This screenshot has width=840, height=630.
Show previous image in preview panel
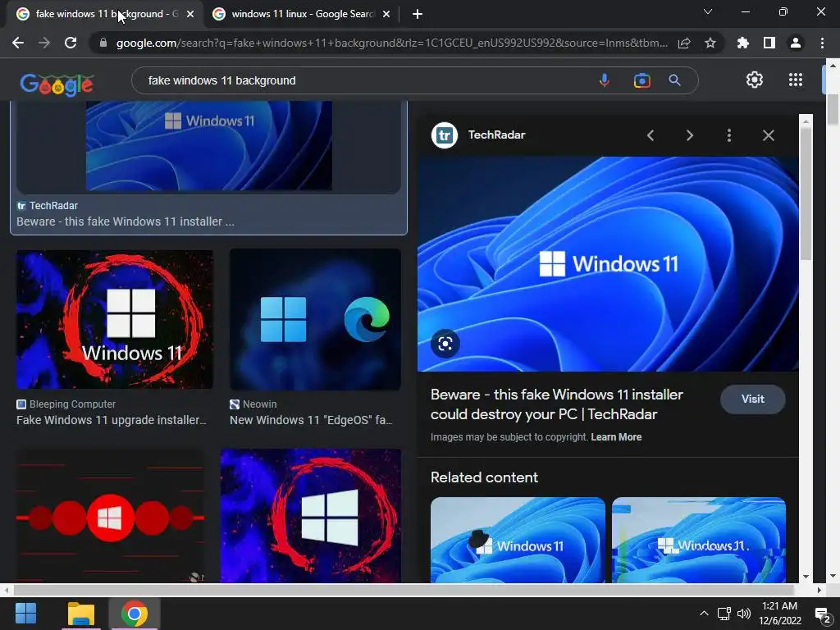coord(651,135)
